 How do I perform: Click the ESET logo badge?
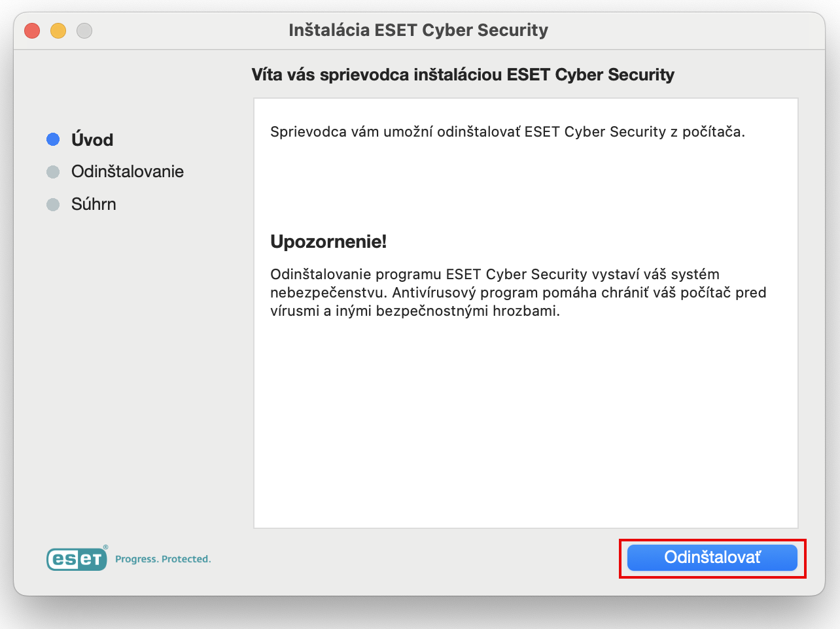(x=76, y=559)
